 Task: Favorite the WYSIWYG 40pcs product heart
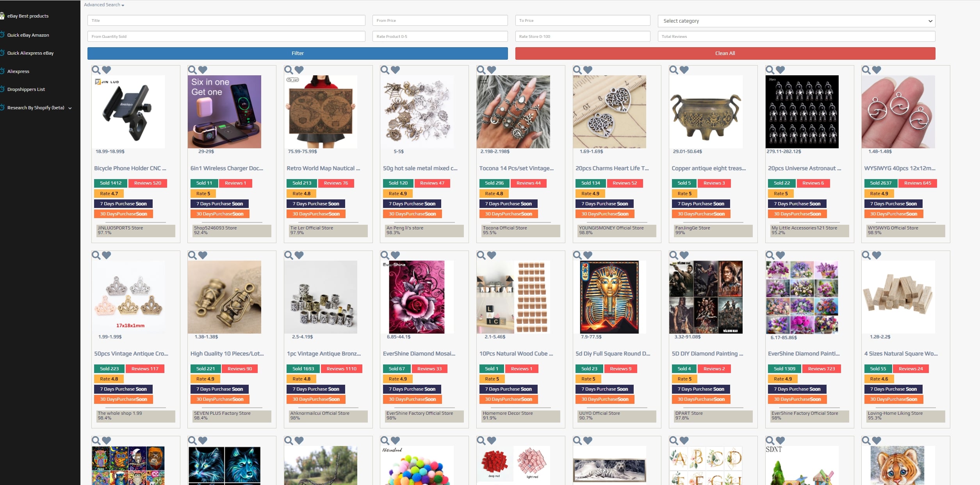(877, 70)
